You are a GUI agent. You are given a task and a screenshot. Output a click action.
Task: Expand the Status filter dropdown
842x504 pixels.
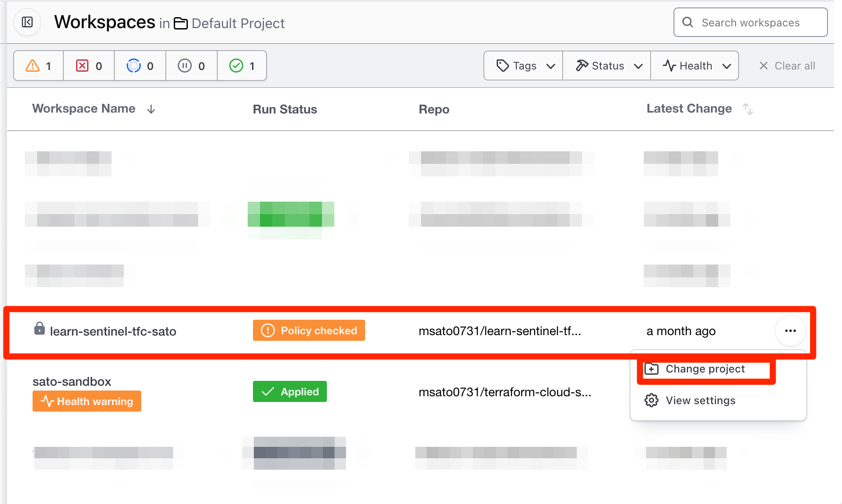(x=607, y=66)
